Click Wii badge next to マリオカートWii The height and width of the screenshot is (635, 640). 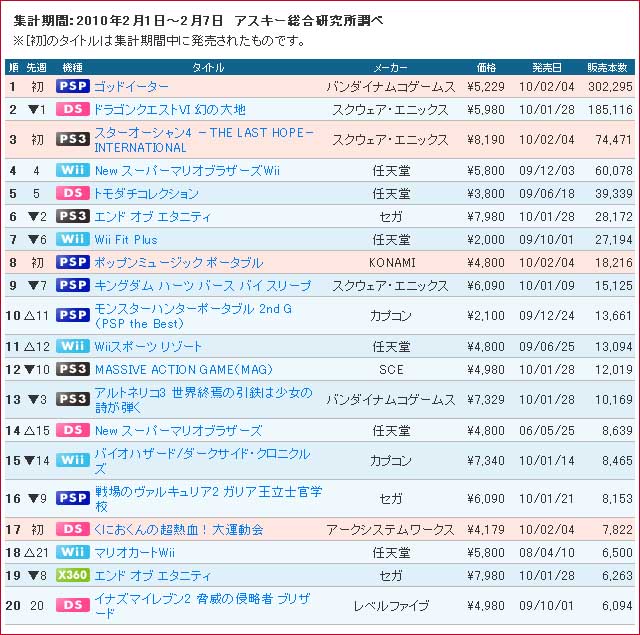[x=73, y=552]
